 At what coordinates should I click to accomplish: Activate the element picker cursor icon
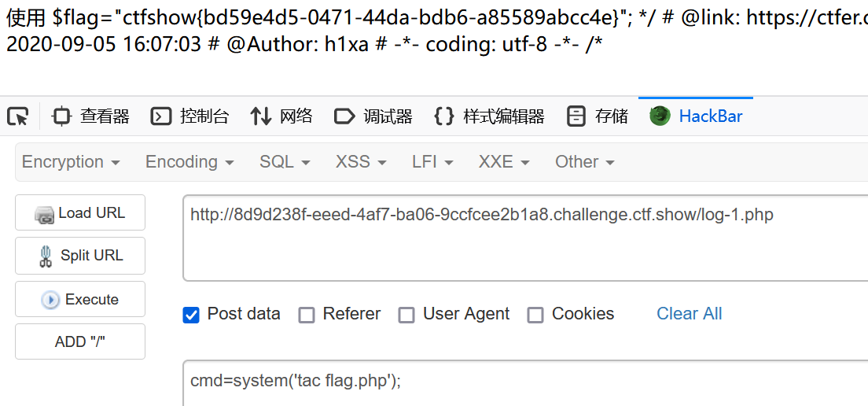point(18,116)
